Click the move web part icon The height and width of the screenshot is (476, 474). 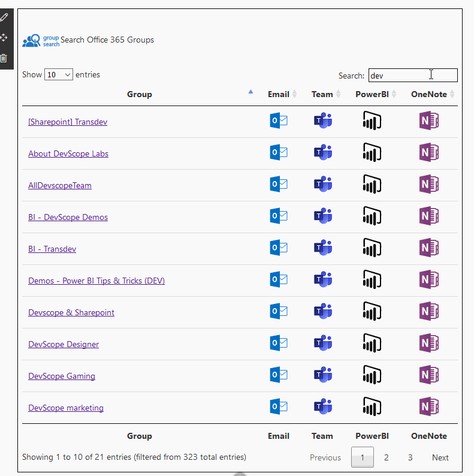(4, 38)
